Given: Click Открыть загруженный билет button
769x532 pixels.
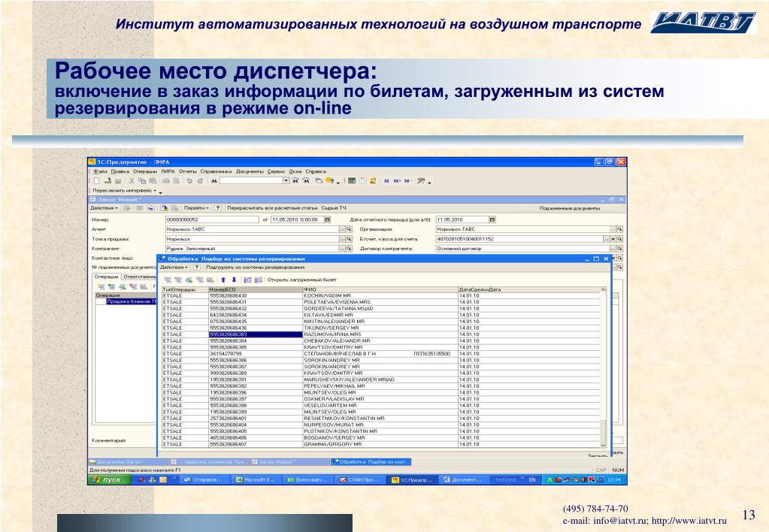Looking at the screenshot, I should point(301,280).
